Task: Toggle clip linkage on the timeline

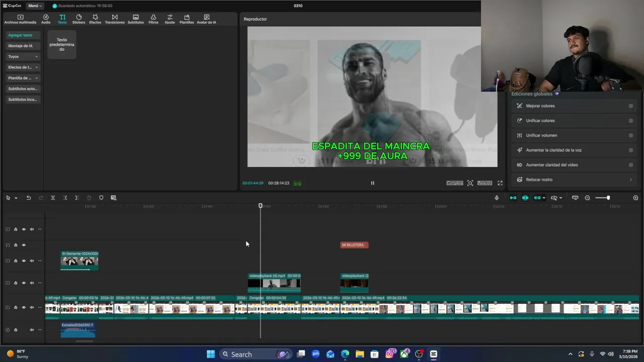Action: [x=537, y=198]
